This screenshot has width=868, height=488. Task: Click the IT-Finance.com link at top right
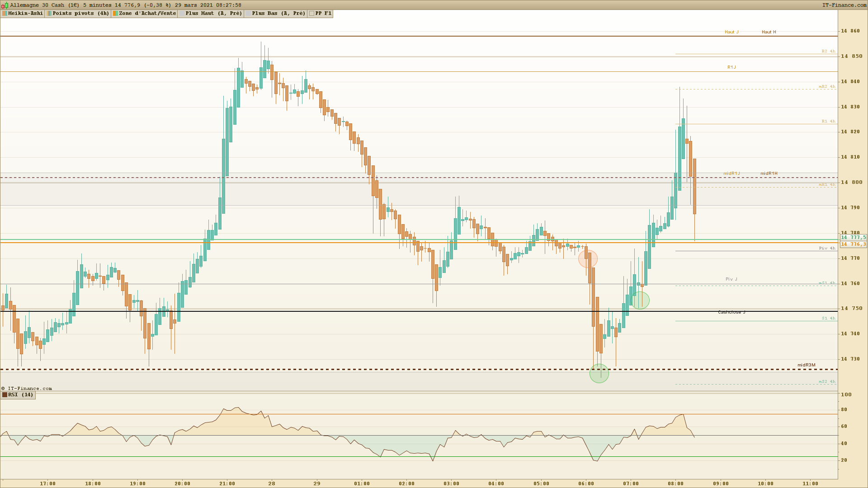pos(844,5)
